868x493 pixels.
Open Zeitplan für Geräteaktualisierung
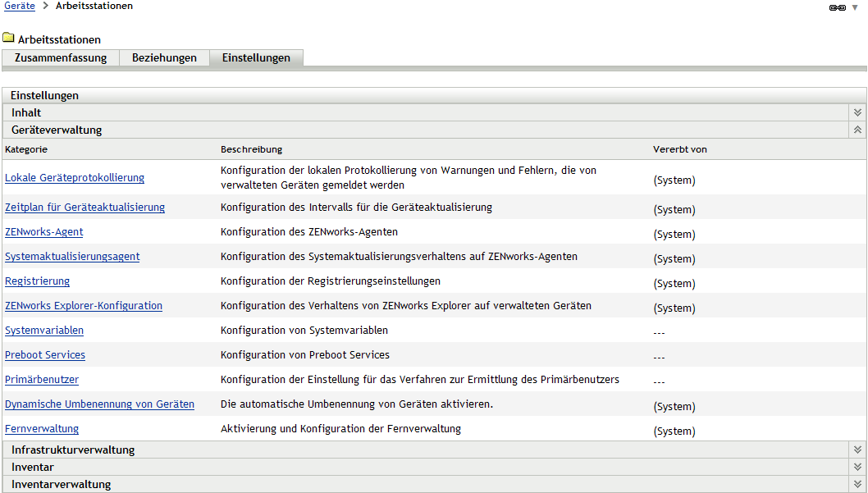[86, 208]
